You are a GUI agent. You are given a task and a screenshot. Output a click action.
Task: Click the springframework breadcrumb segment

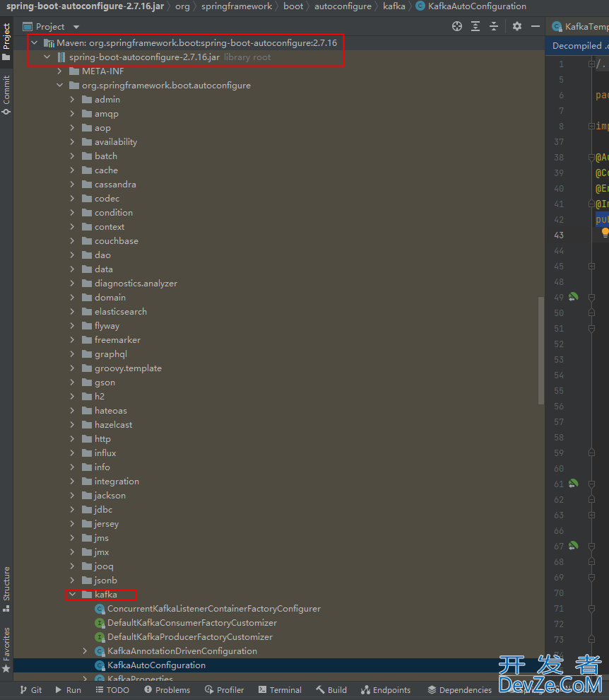click(237, 6)
